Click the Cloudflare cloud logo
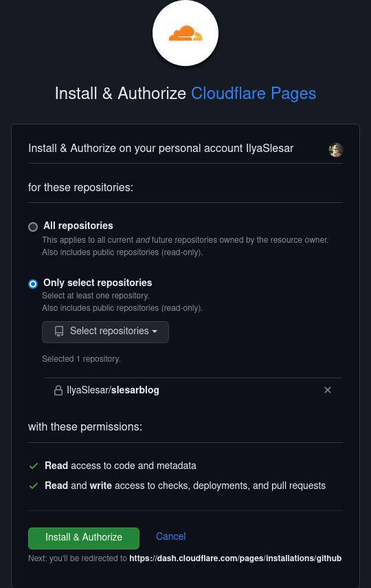 click(x=185, y=33)
